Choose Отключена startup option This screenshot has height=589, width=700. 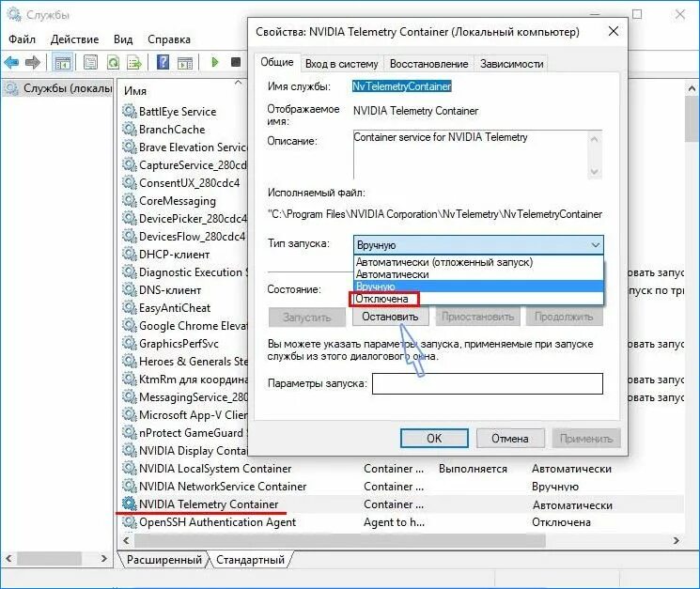pyautogui.click(x=478, y=299)
